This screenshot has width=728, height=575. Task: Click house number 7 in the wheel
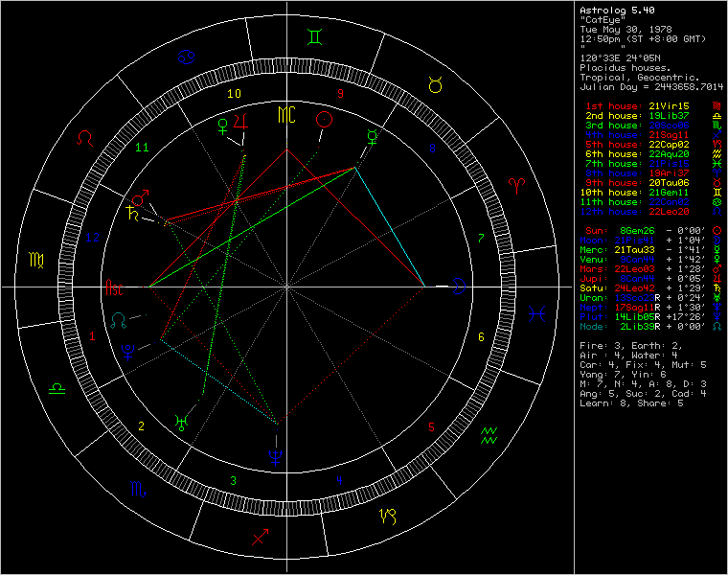click(481, 238)
